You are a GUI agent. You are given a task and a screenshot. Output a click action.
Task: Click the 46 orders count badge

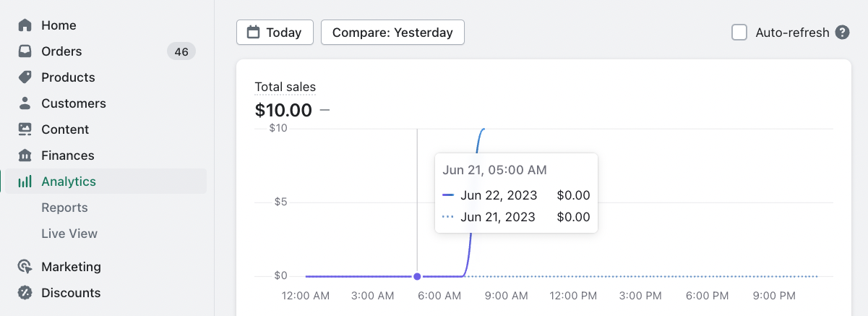click(x=181, y=51)
